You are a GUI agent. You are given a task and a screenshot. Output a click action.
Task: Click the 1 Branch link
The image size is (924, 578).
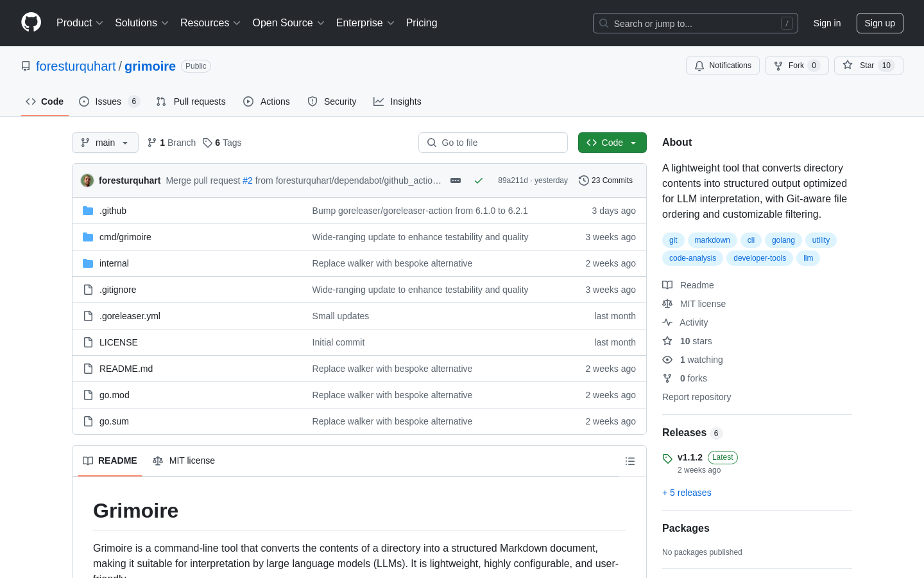(171, 143)
